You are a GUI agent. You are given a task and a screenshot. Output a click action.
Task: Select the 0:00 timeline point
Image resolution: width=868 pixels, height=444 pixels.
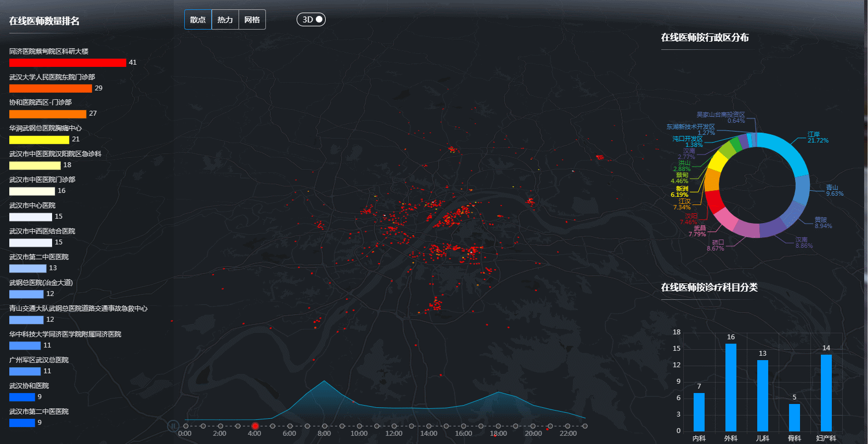(x=186, y=426)
